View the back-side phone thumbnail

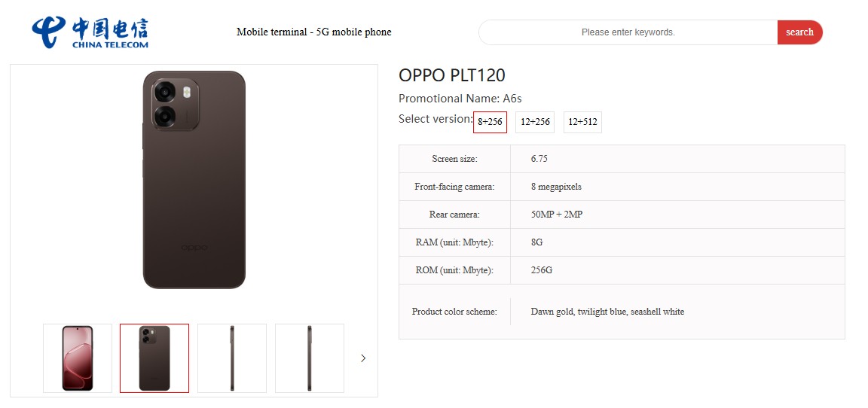pyautogui.click(x=154, y=358)
